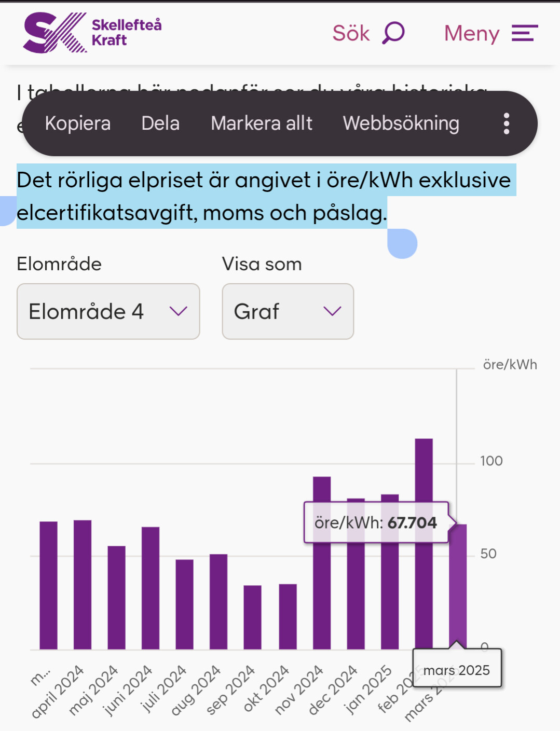Choose Dela in selection menu
Image resolution: width=560 pixels, height=731 pixels.
[160, 123]
